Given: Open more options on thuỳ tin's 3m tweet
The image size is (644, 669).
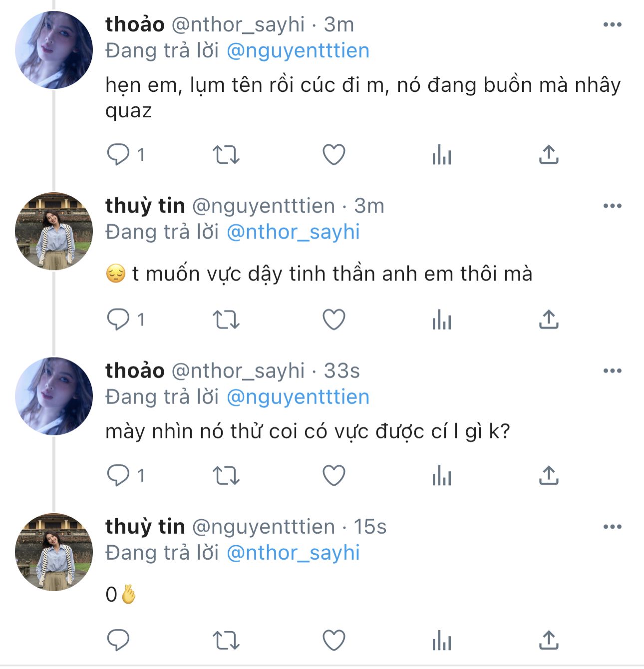Looking at the screenshot, I should 612,206.
